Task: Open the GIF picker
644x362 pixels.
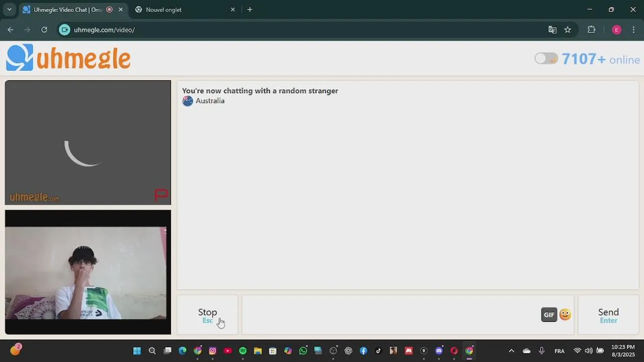Action: 549,315
